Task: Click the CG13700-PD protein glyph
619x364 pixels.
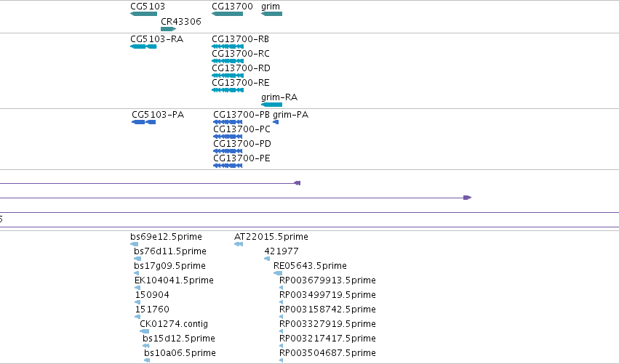Action: 228,151
